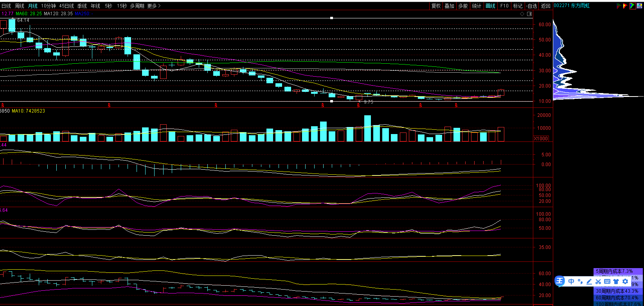Click the Sogou input method logo icon

(x=560, y=281)
